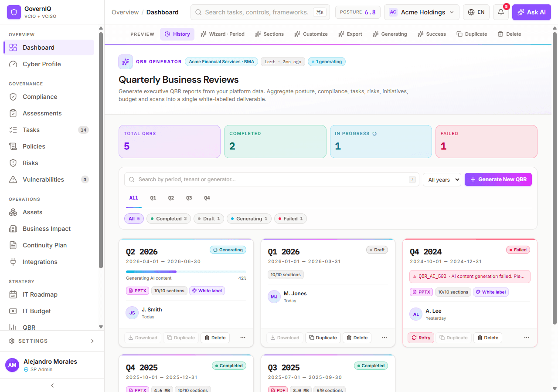Open the Duplicate preview tab
558x392 pixels.
pyautogui.click(x=472, y=34)
